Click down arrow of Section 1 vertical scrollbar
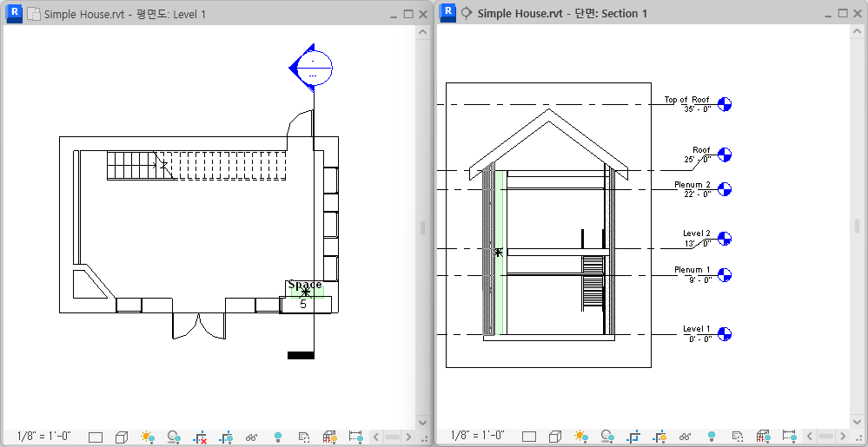 tap(857, 423)
